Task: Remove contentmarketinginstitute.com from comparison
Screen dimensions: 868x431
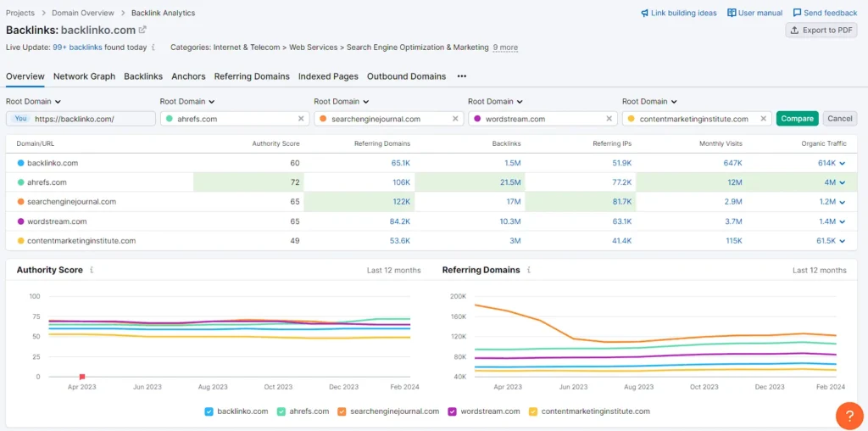Action: tap(763, 119)
